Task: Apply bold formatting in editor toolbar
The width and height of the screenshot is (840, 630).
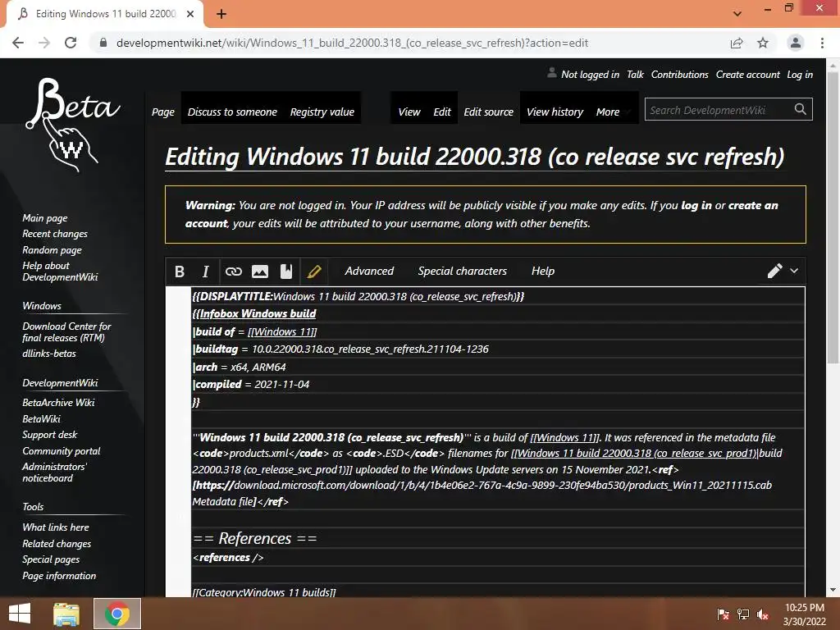Action: pyautogui.click(x=180, y=272)
